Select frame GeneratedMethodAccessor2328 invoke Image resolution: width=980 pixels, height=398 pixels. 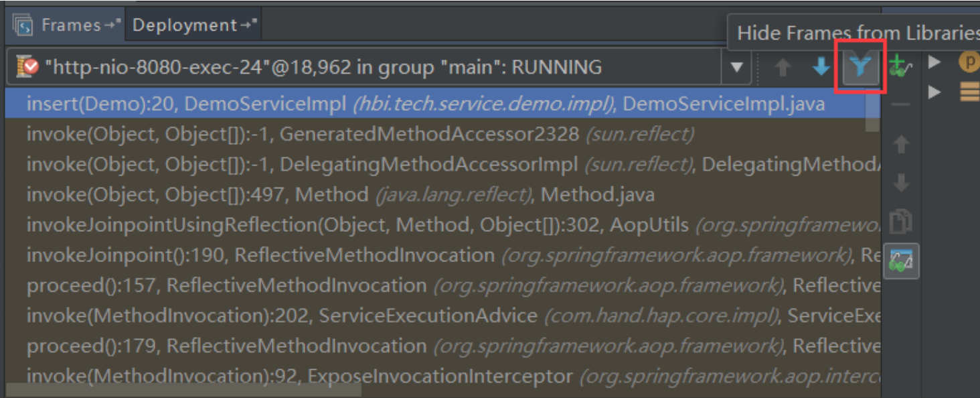pyautogui.click(x=442, y=134)
